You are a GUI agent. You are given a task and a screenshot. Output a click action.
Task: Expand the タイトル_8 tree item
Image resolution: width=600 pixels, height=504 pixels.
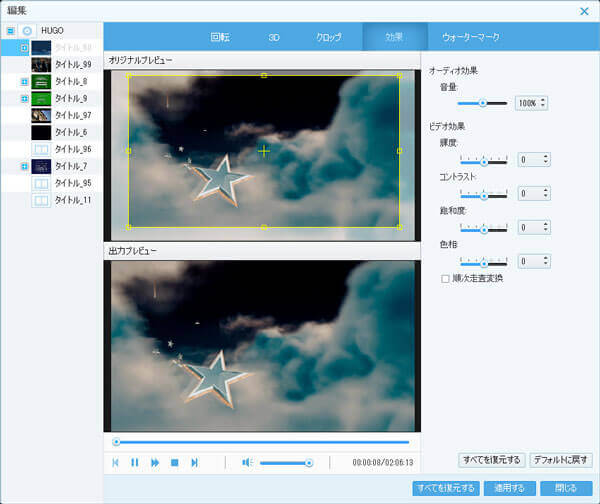click(x=24, y=81)
